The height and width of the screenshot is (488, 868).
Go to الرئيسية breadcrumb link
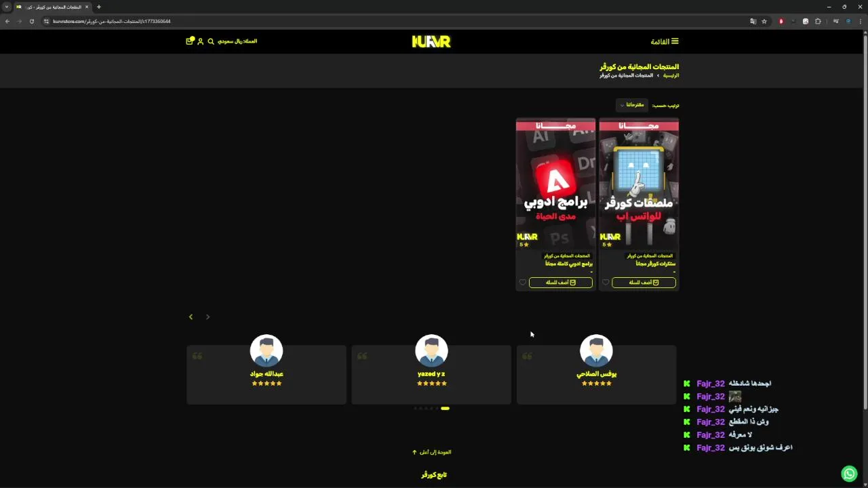671,75
